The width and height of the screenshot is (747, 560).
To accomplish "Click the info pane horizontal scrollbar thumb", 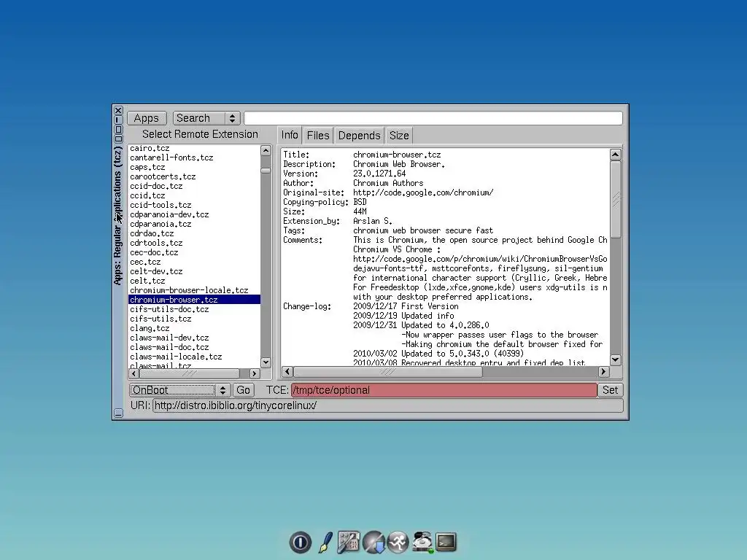I will (388, 371).
